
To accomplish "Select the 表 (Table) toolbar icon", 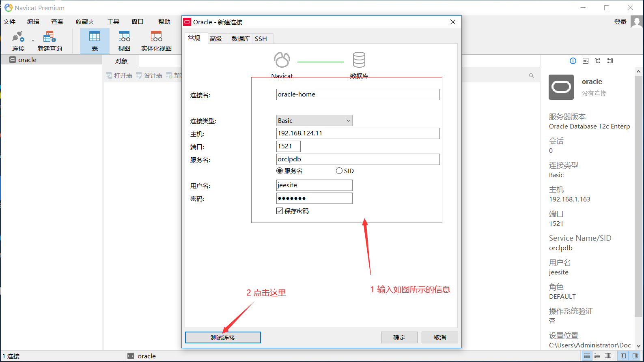I will tap(95, 41).
